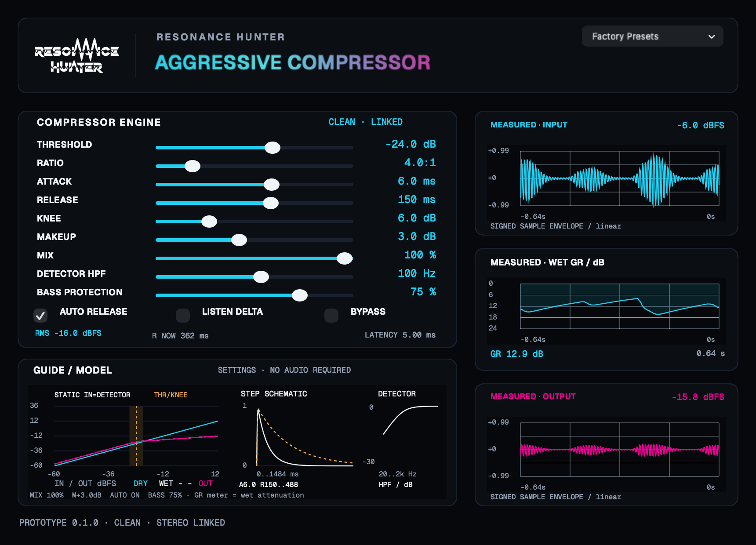Viewport: 756px width, 545px height.
Task: Click the 75 % bass protection value
Action: tap(423, 292)
